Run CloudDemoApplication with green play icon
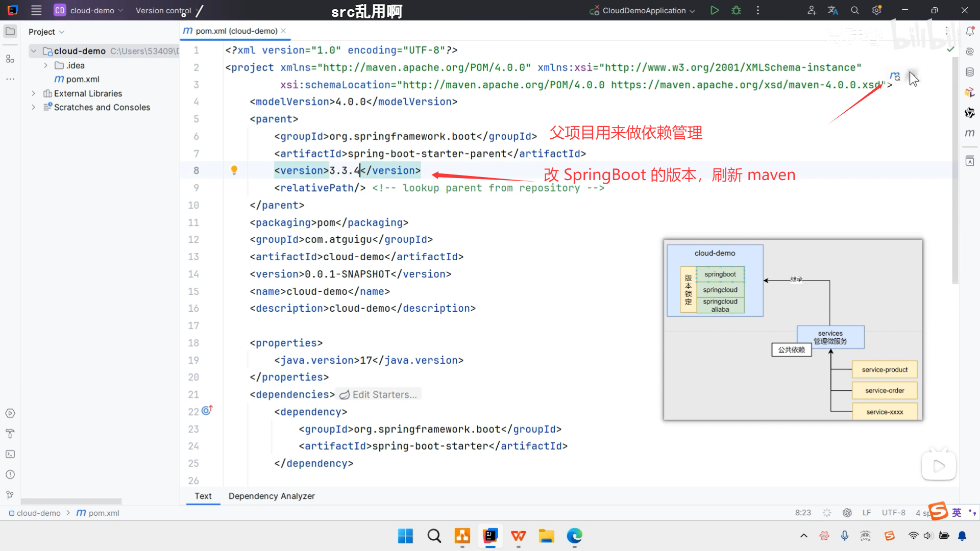The image size is (980, 551). pos(715,10)
